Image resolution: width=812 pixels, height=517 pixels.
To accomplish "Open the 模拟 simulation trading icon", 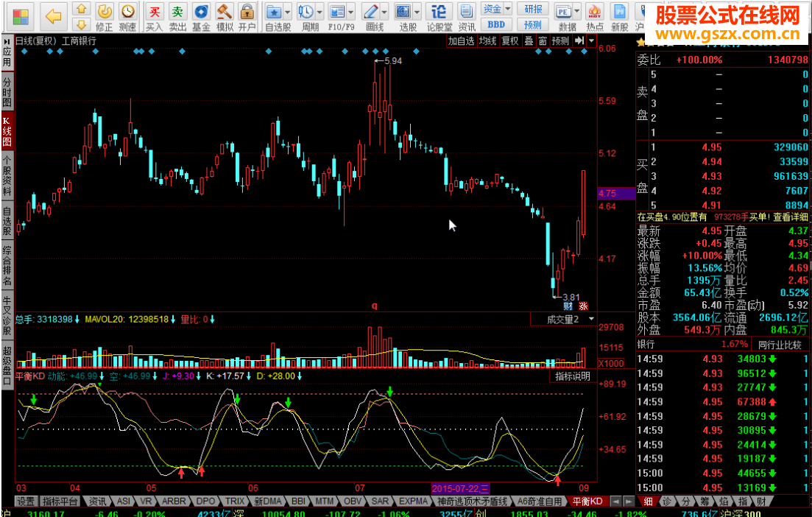I will point(225,17).
